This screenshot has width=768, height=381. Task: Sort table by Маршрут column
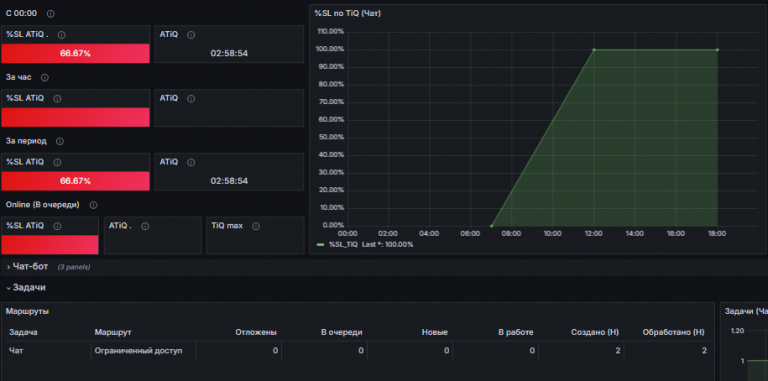click(113, 332)
